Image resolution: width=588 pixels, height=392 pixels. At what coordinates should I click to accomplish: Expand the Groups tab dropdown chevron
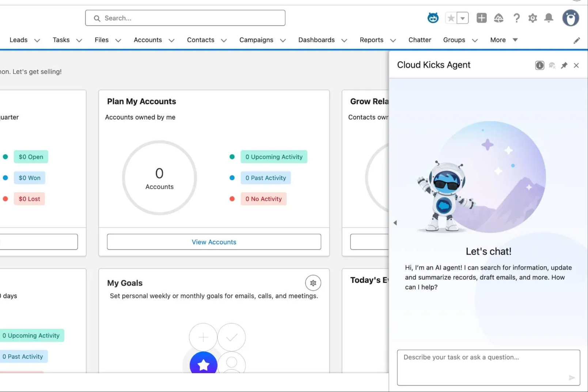click(x=475, y=40)
